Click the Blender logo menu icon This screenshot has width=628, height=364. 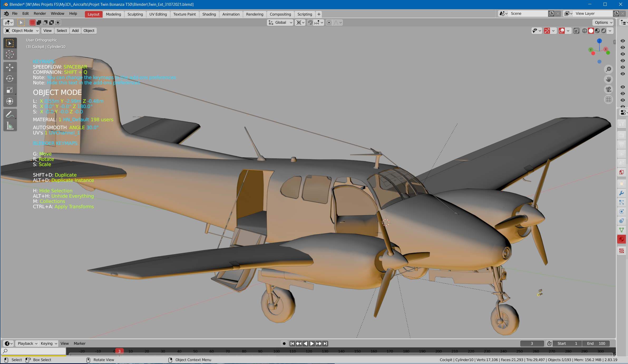tap(6, 13)
